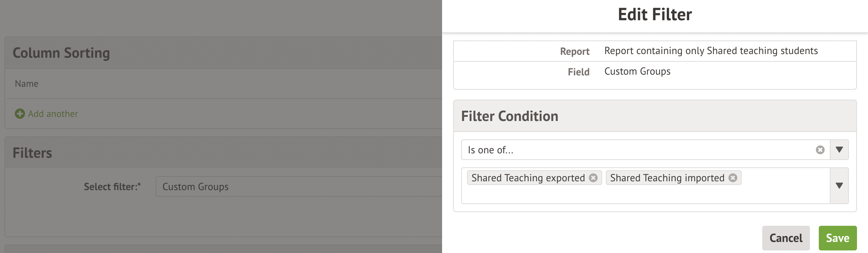Click the "Add another" sorting link text

click(x=53, y=114)
